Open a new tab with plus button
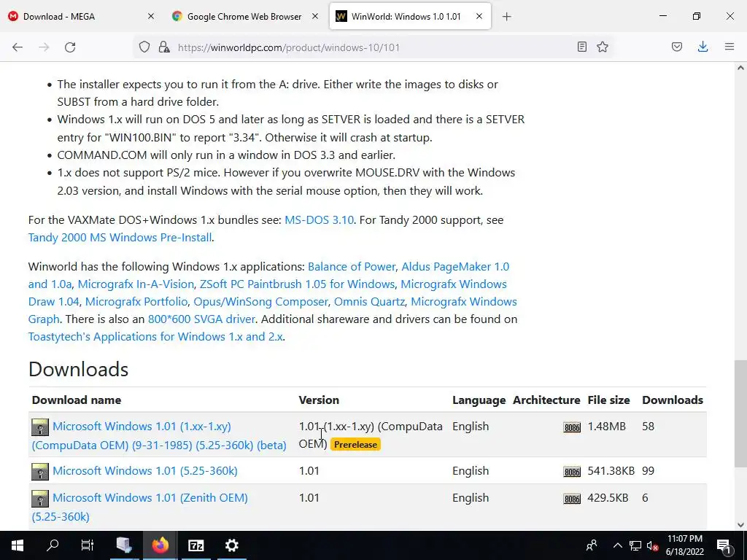747x560 pixels. [506, 17]
